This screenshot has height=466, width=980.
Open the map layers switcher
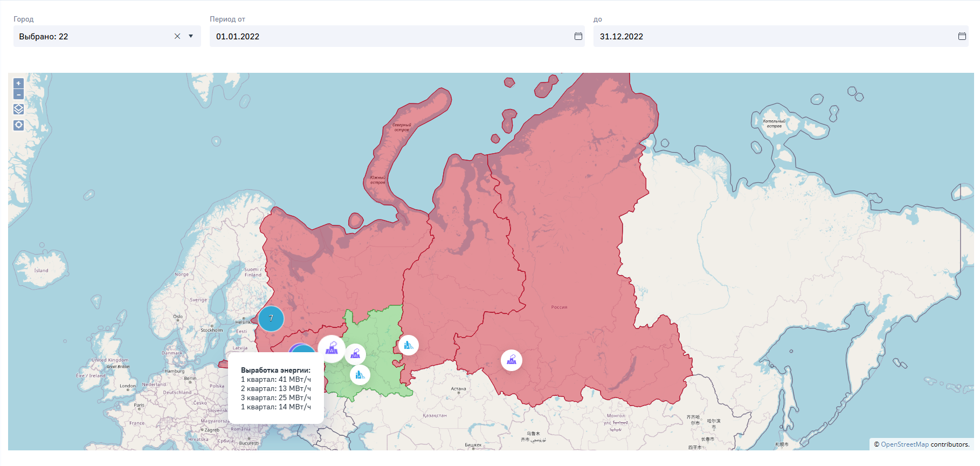pos(18,109)
